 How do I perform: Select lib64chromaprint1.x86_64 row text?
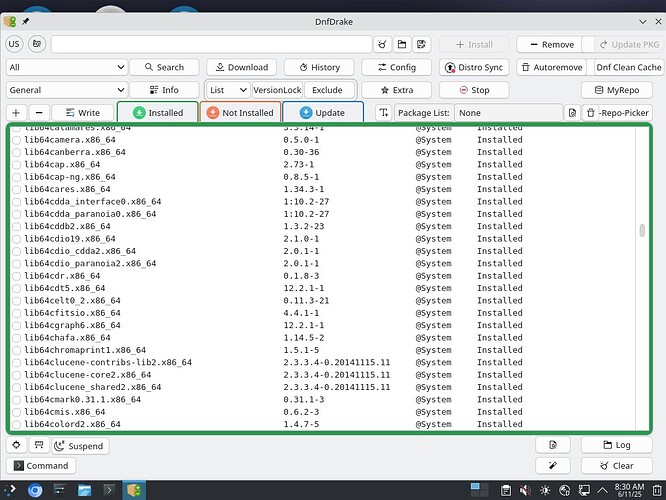85,350
